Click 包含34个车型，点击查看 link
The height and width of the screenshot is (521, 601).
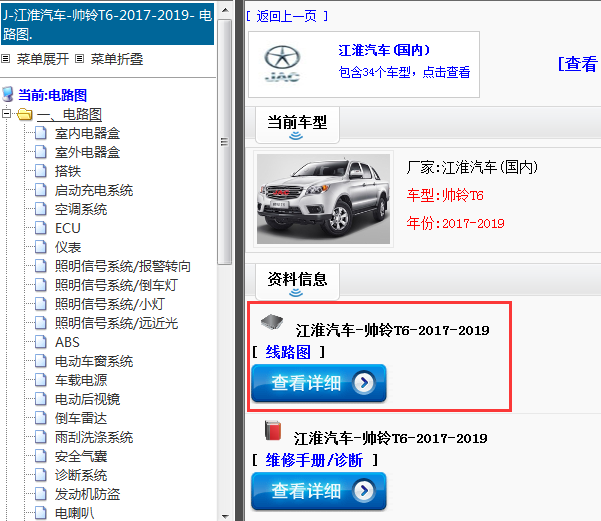point(404,72)
